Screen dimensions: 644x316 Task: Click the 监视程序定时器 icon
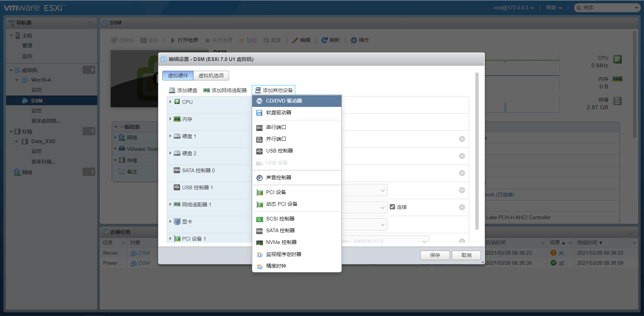259,254
